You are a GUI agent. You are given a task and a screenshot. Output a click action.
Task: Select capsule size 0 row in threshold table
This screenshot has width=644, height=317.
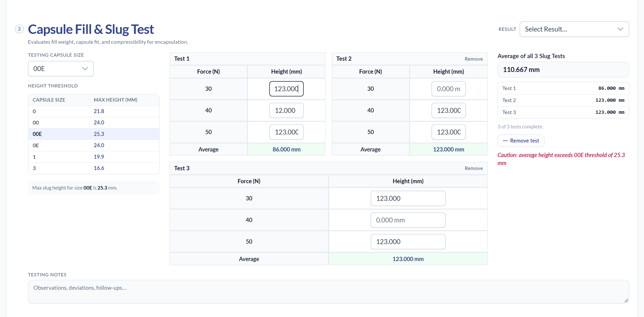click(94, 111)
